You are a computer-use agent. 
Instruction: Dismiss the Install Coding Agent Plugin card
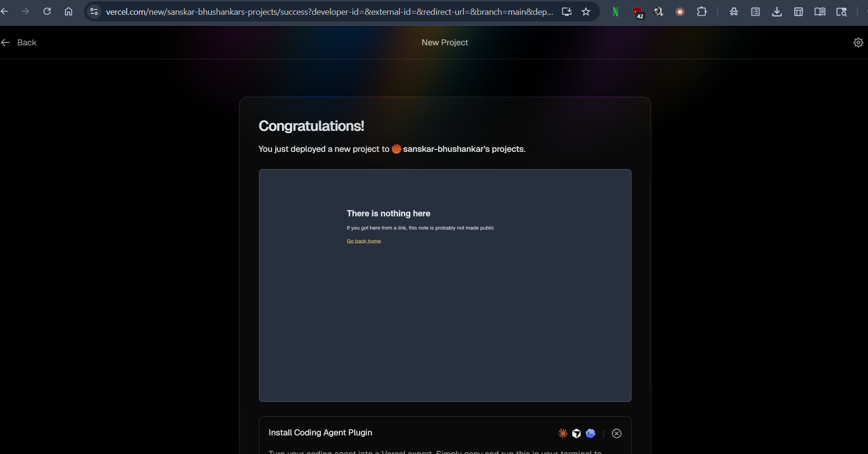617,433
